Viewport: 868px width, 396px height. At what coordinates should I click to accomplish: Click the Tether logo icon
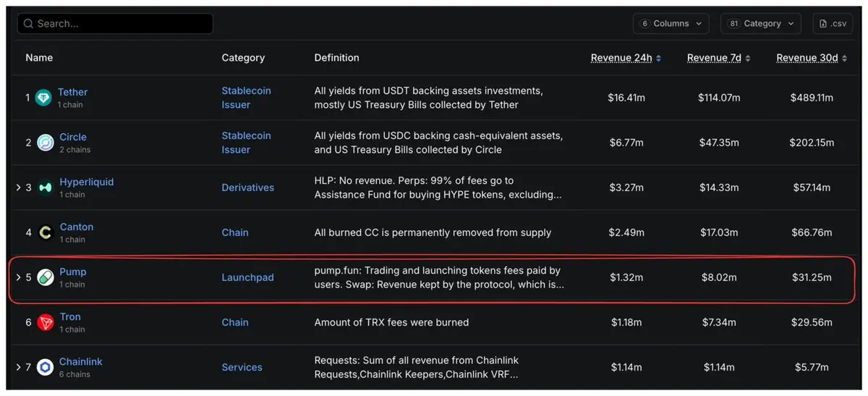coord(45,98)
